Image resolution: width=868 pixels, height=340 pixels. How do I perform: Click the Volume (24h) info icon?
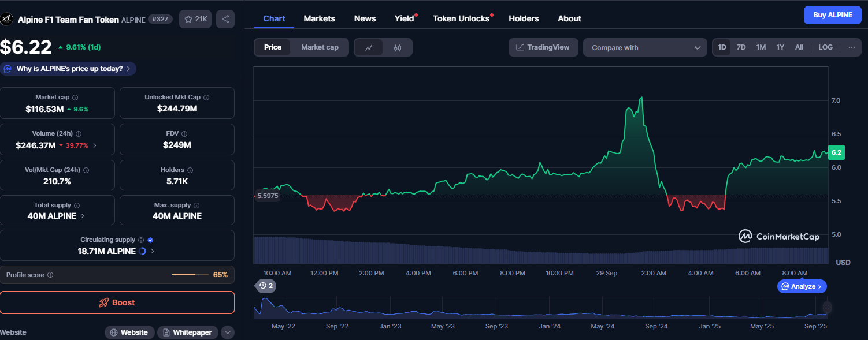(x=79, y=134)
